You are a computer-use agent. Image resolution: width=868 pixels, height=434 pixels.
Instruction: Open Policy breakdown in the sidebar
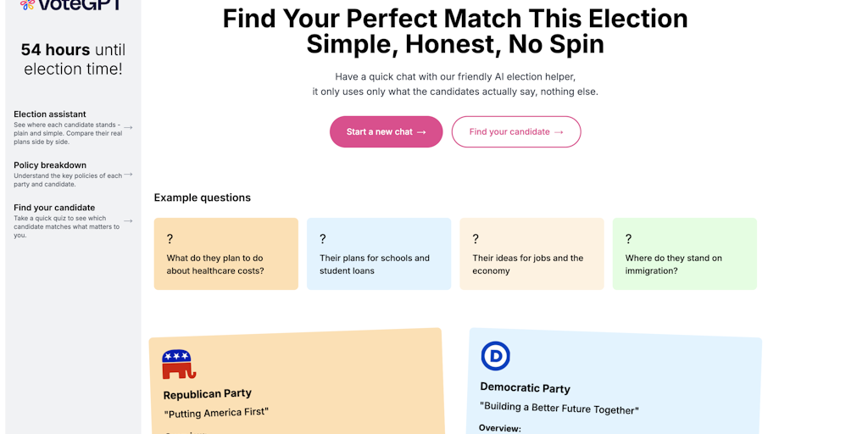[50, 165]
